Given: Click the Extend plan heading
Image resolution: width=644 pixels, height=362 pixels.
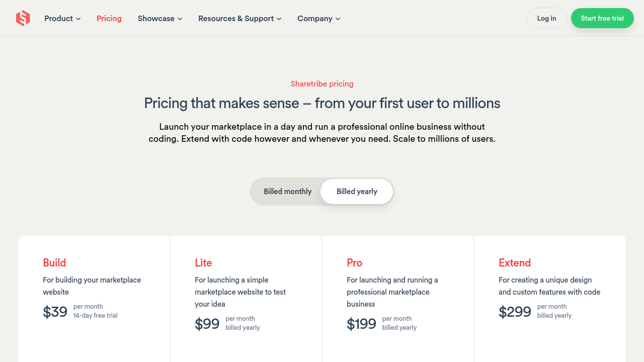Looking at the screenshot, I should coord(514,263).
